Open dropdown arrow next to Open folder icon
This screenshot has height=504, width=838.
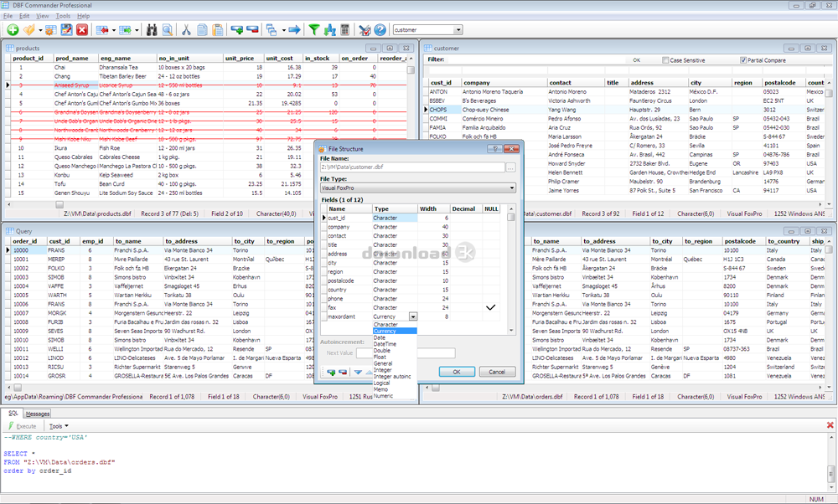(40, 30)
